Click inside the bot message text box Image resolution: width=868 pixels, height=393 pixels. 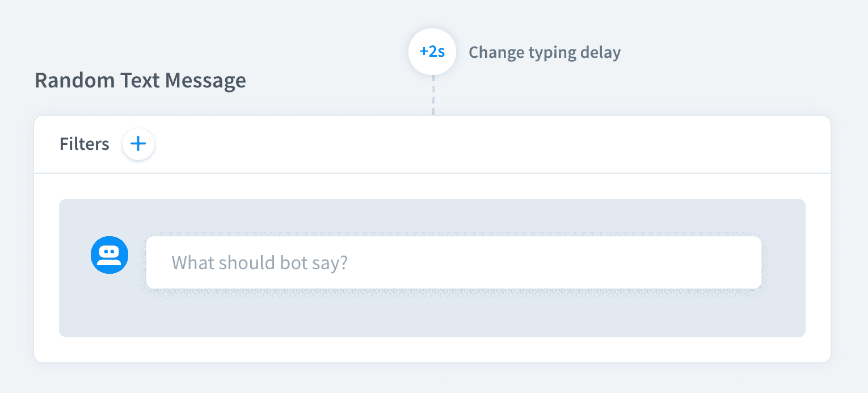pyautogui.click(x=453, y=262)
